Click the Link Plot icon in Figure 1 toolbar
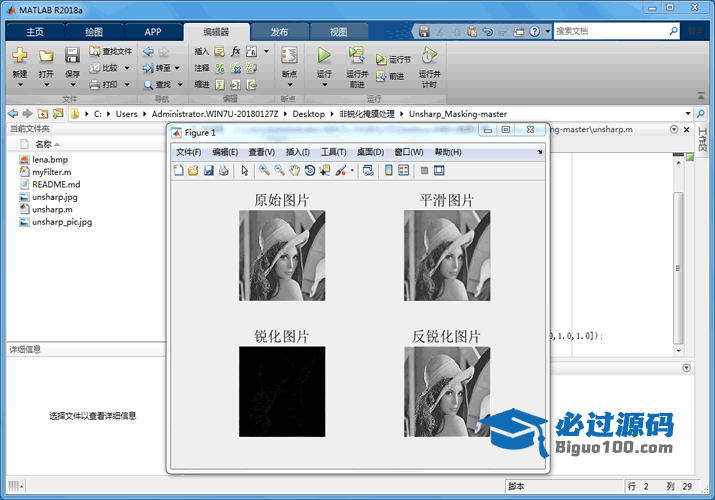Viewport: 715px width, 500px height. coord(368,170)
